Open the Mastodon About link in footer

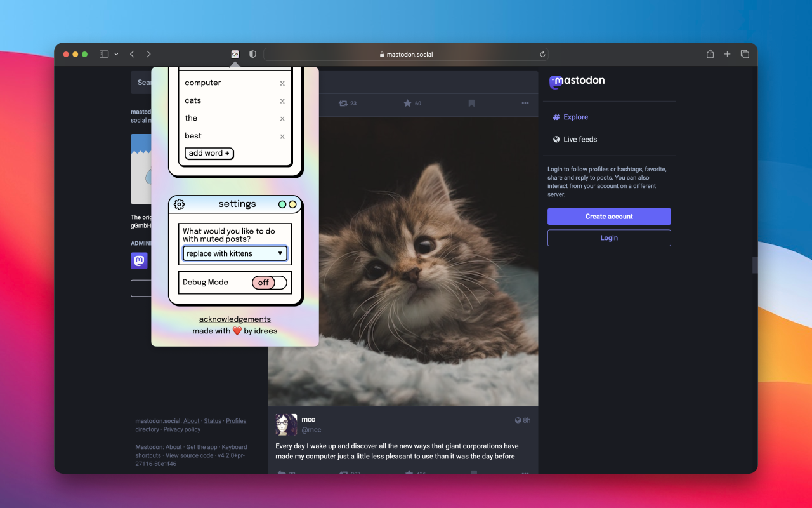[174, 447]
